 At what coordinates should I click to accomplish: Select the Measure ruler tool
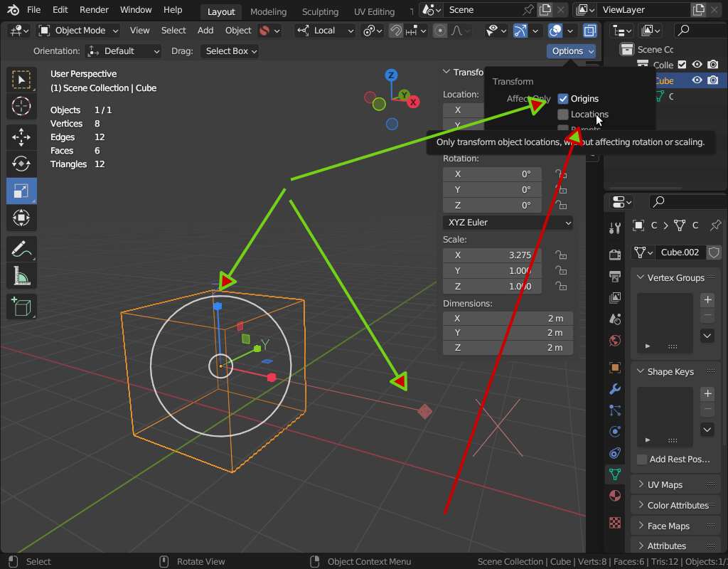pyautogui.click(x=21, y=276)
